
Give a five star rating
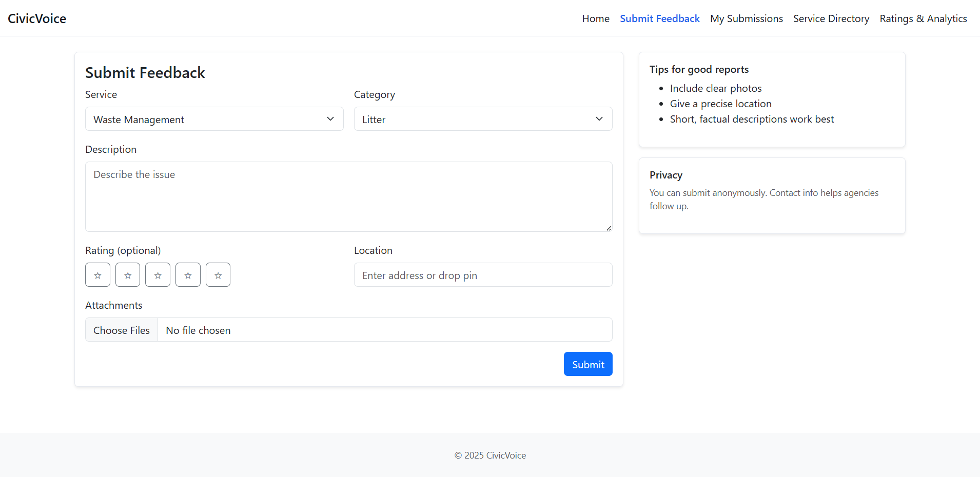218,275
